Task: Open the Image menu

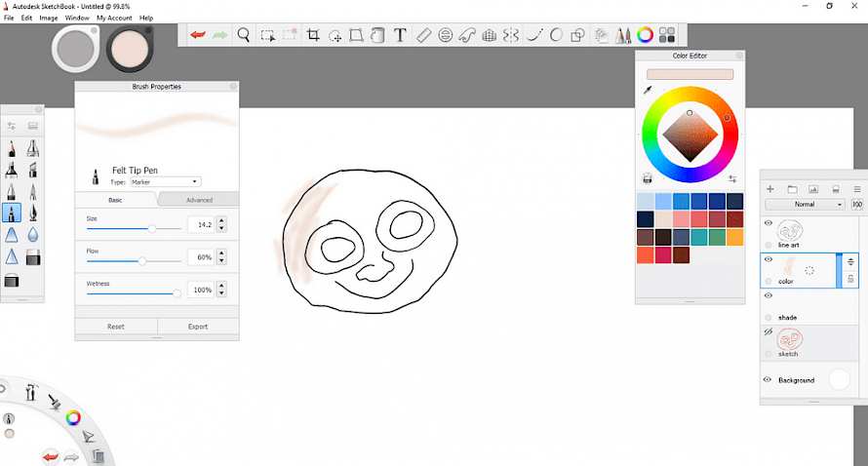Action: (x=49, y=18)
